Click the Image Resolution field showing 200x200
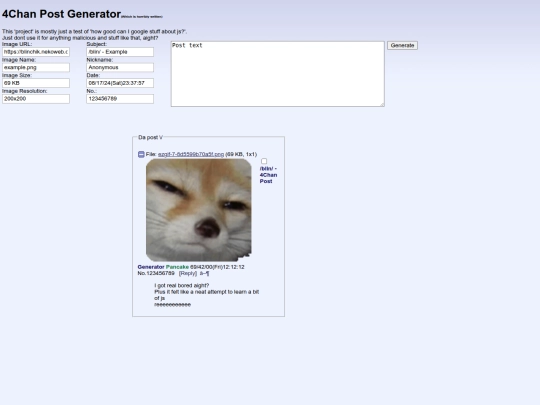This screenshot has height=405, width=540. pyautogui.click(x=36, y=99)
